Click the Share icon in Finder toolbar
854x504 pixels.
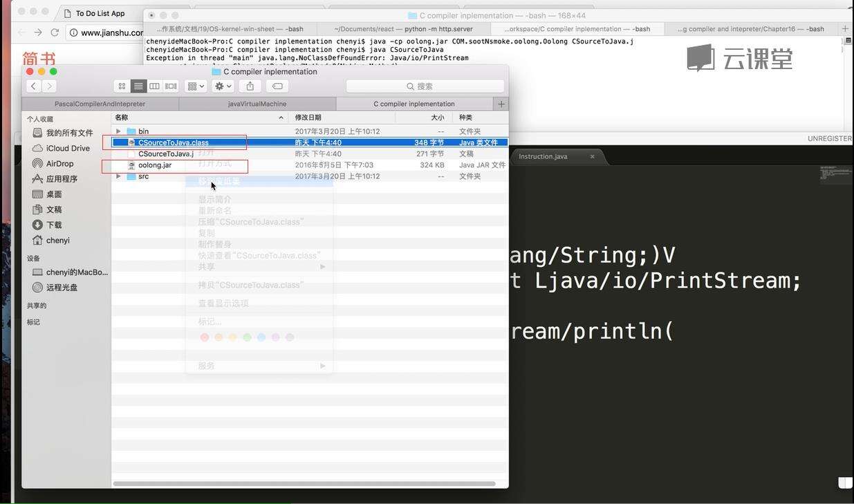coord(250,86)
